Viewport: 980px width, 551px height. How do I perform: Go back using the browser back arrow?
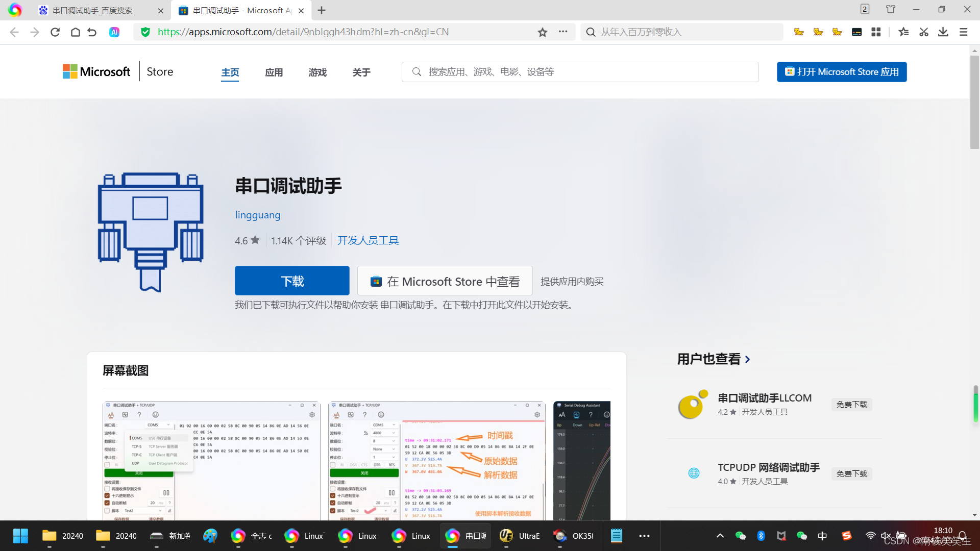tap(14, 32)
